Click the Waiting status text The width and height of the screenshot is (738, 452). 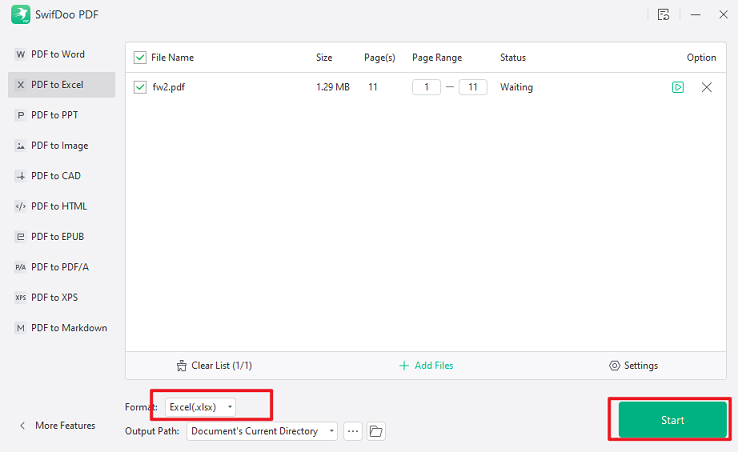[x=516, y=87]
